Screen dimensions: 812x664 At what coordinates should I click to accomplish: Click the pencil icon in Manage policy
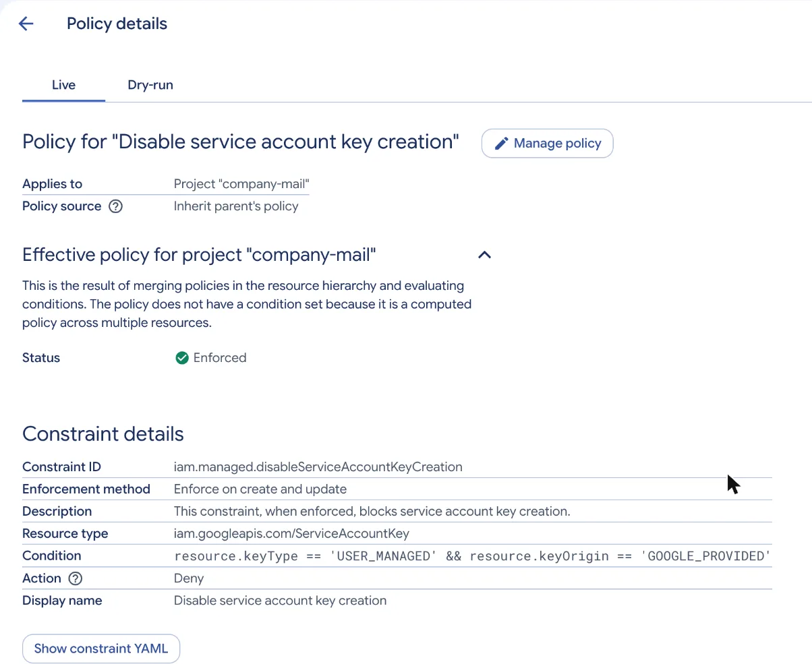pos(501,144)
